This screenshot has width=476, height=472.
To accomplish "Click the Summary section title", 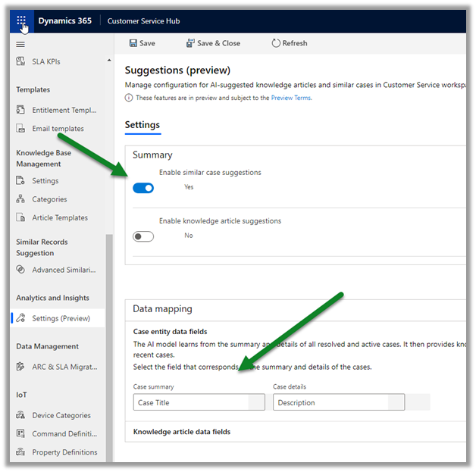I will click(x=152, y=155).
